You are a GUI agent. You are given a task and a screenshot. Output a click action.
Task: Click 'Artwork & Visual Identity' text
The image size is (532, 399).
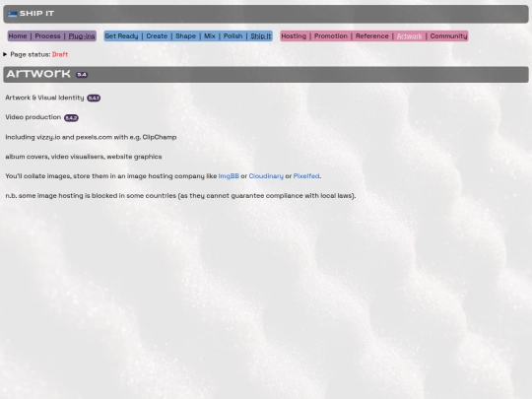tap(44, 98)
